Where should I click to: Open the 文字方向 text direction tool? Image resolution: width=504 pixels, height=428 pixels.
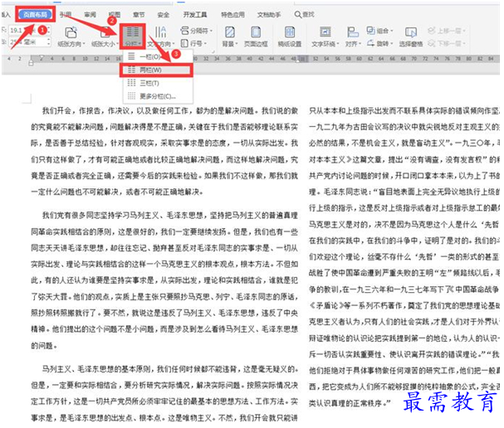tap(161, 37)
